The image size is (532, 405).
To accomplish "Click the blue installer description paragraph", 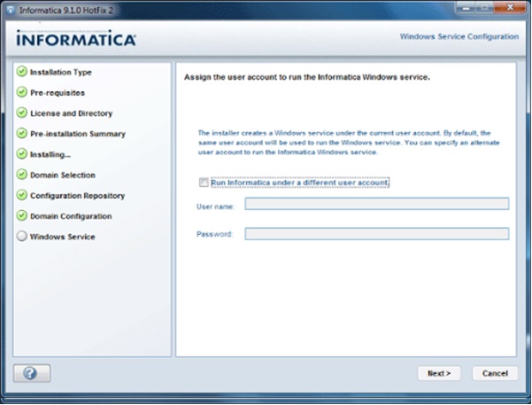I will click(349, 143).
